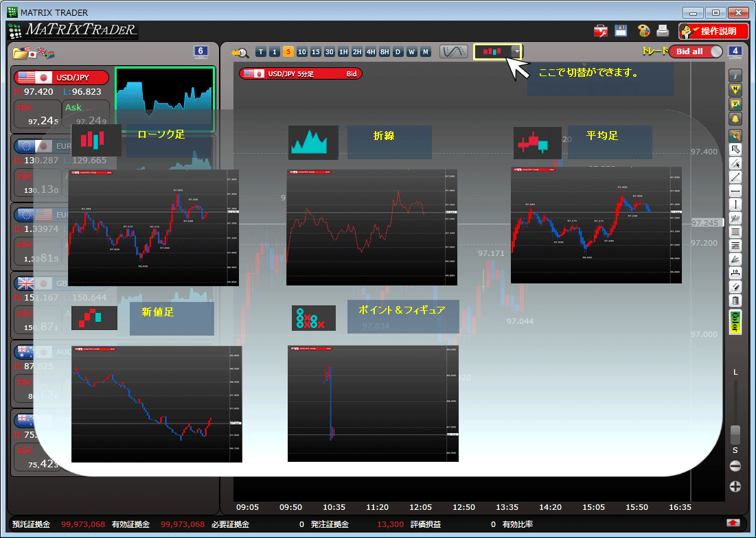This screenshot has width=756, height=538.
Task: Select the eraser tool
Action: (x=735, y=287)
